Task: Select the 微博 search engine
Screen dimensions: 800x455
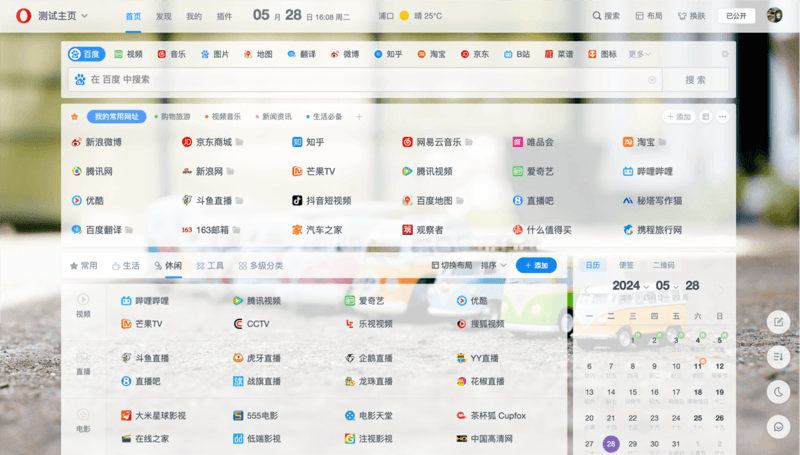Action: click(x=345, y=54)
